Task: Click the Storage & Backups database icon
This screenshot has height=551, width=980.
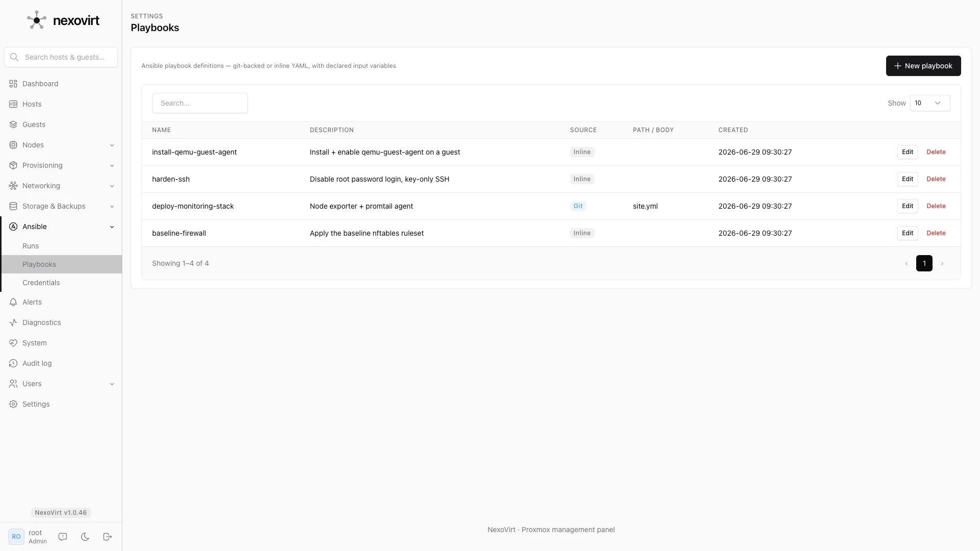Action: point(13,206)
